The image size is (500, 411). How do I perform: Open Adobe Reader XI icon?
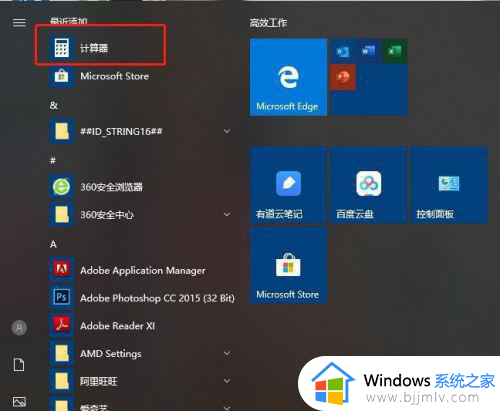pos(62,325)
